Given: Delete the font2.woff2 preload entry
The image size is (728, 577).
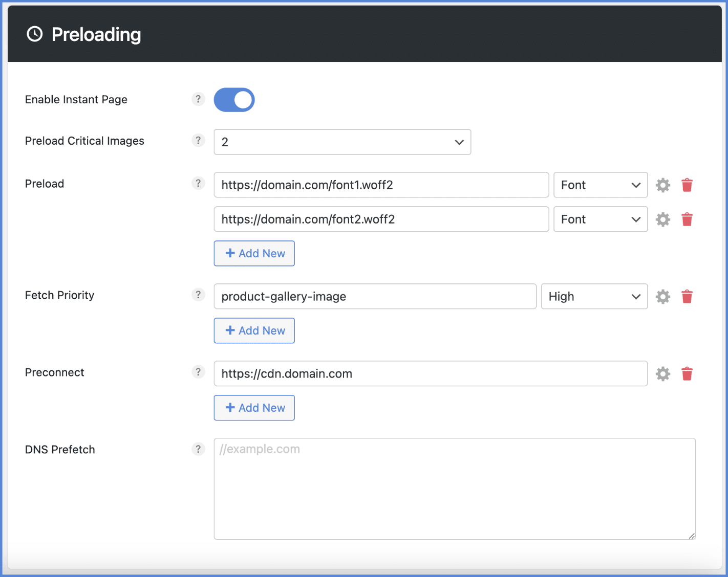Looking at the screenshot, I should (687, 219).
